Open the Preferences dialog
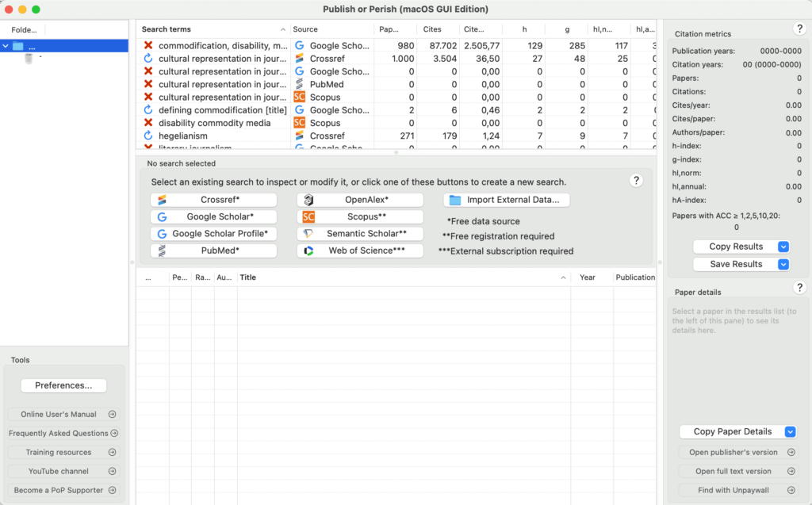 [63, 386]
